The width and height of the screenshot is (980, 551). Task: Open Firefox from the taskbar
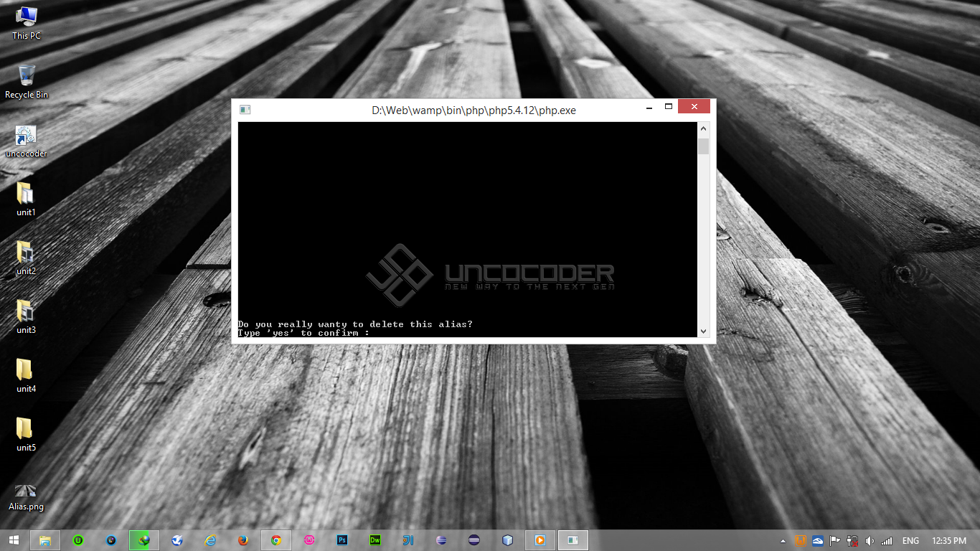[243, 540]
